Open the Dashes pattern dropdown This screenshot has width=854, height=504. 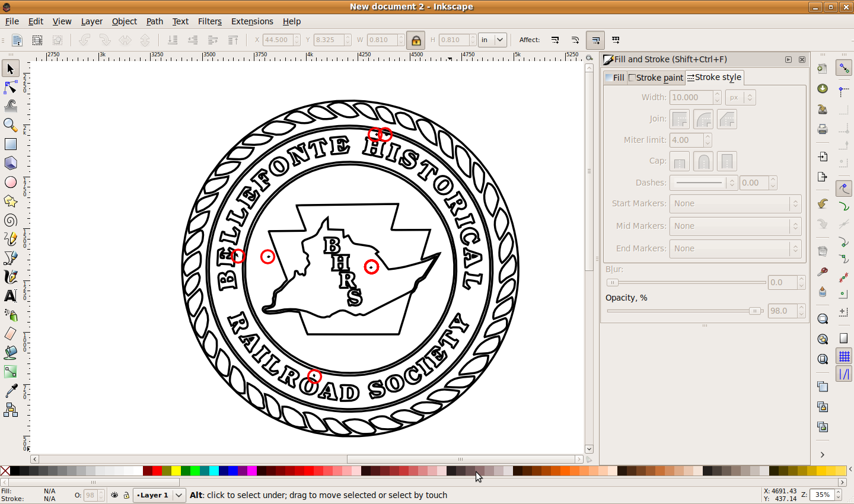coord(703,183)
